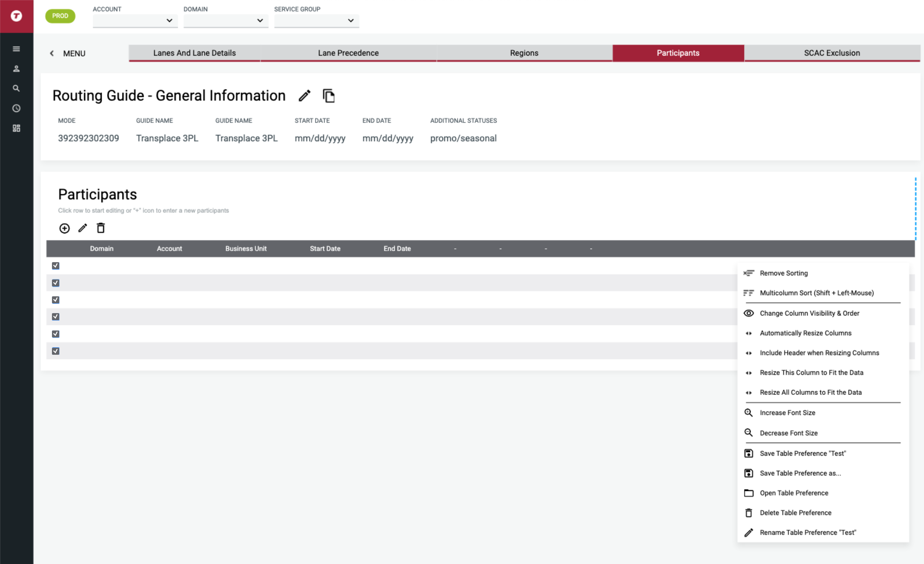924x564 pixels.
Task: Choose Save Table Preference as...
Action: click(823, 473)
